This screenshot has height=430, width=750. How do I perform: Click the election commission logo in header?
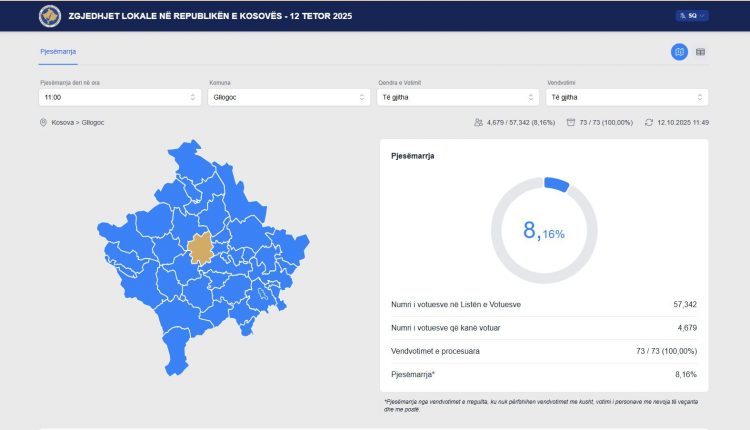[49, 15]
